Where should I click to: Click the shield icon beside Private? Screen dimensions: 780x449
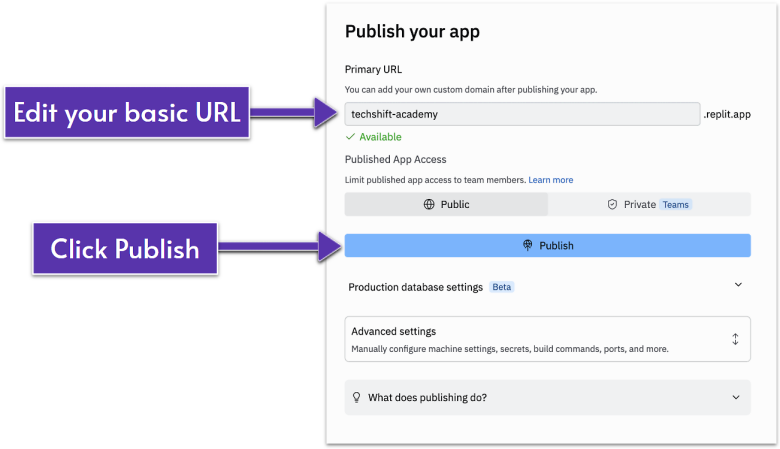pos(612,204)
